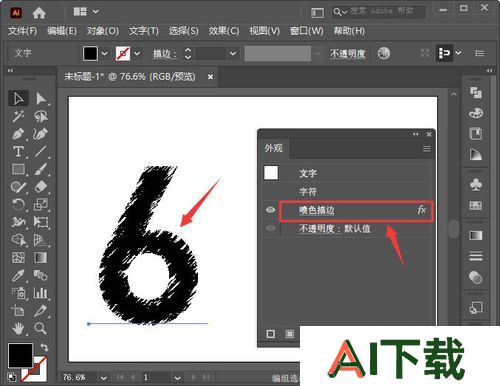Image resolution: width=500 pixels, height=386 pixels.
Task: Hide the 喷色描边 effect with eye icon
Action: (x=271, y=210)
